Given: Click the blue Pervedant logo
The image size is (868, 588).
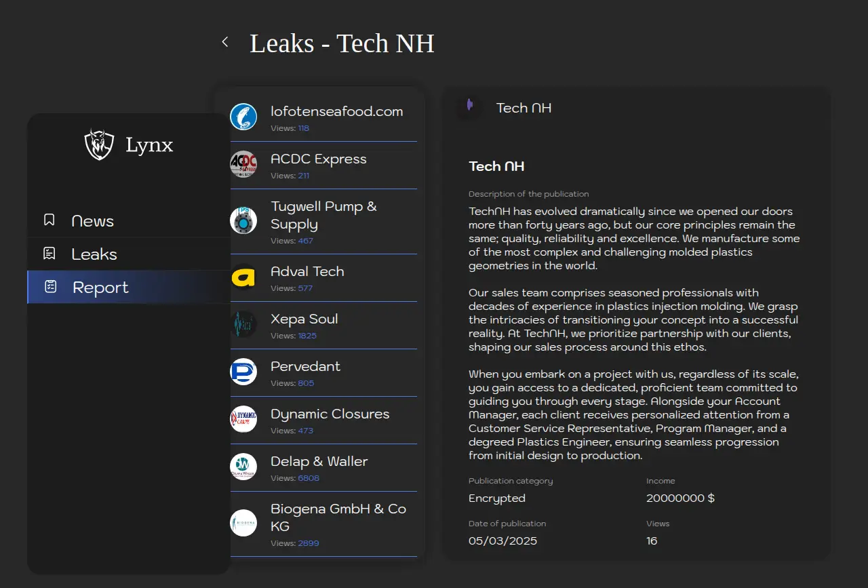Looking at the screenshot, I should point(243,372).
